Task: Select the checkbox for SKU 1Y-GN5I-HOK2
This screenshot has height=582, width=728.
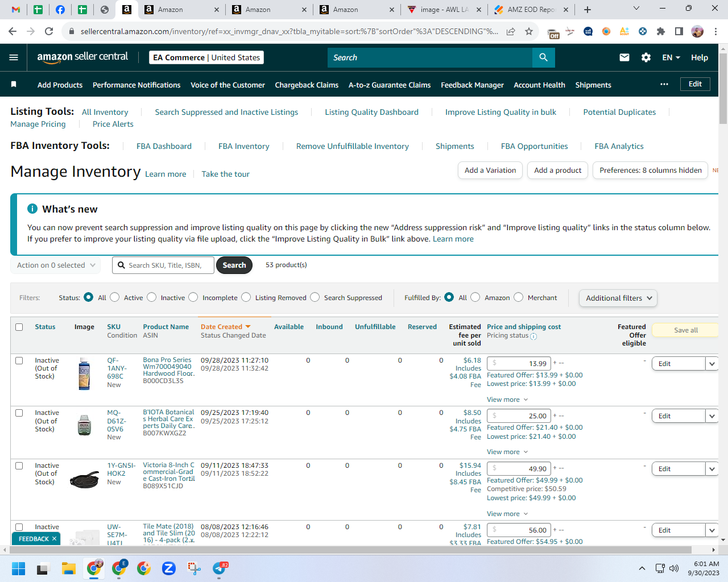Action: [19, 465]
